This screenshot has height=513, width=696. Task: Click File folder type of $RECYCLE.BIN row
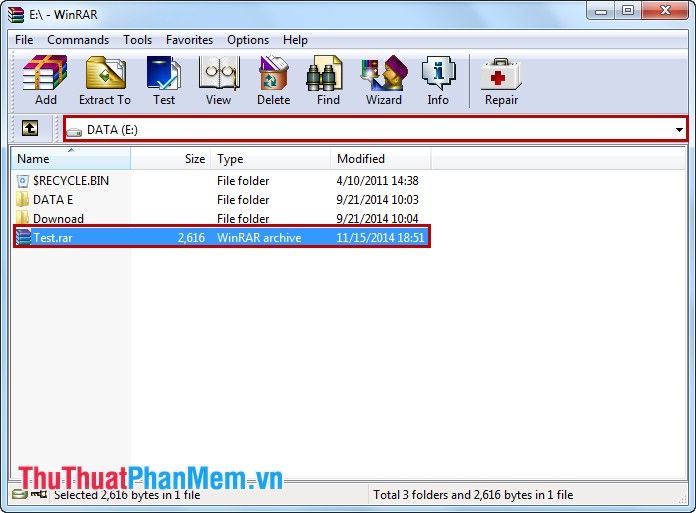click(243, 181)
